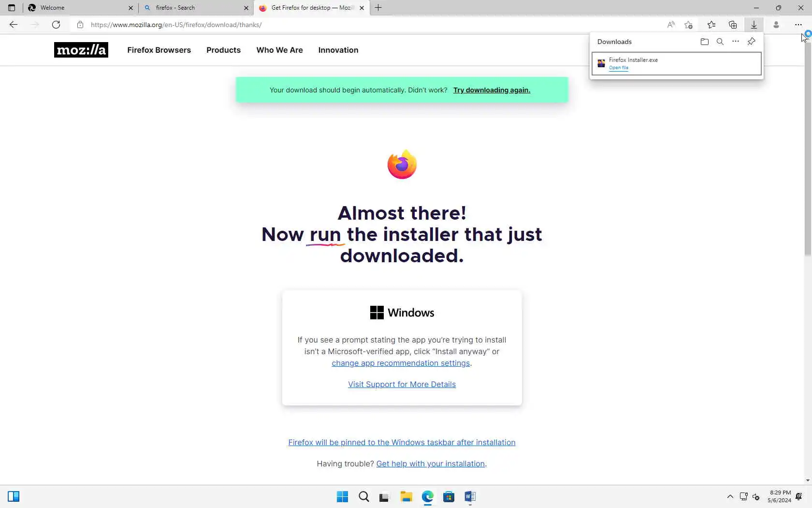Open the Innovation menu
The image size is (812, 508).
click(x=338, y=50)
